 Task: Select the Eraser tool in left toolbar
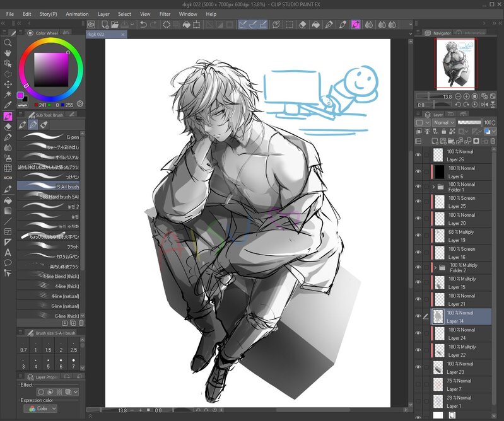(x=8, y=127)
